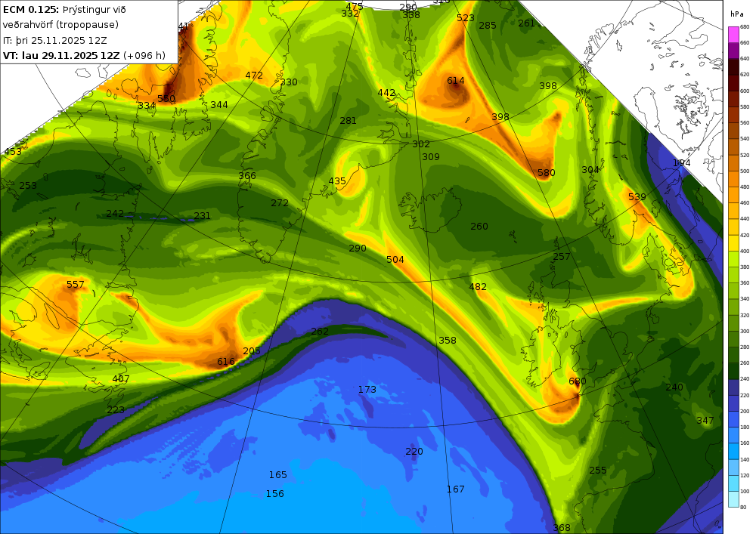
Task: Click the map value '281'
Action: click(348, 120)
